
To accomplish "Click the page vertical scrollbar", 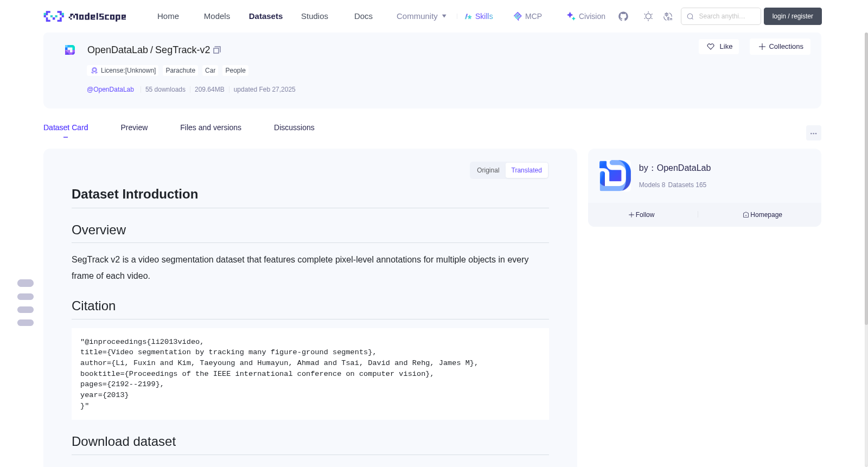I will [x=866, y=179].
